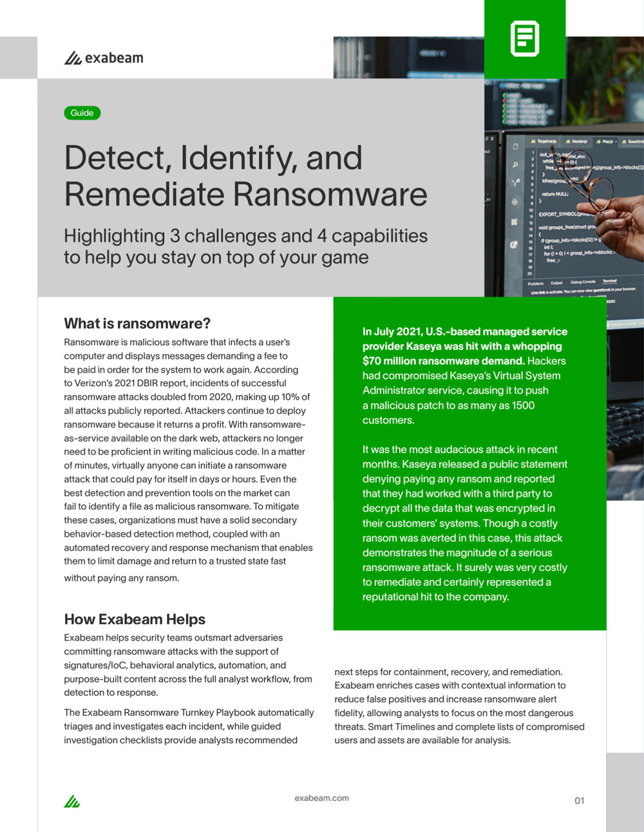Click the exabeam logo in header
The width and height of the screenshot is (644, 832).
104,58
